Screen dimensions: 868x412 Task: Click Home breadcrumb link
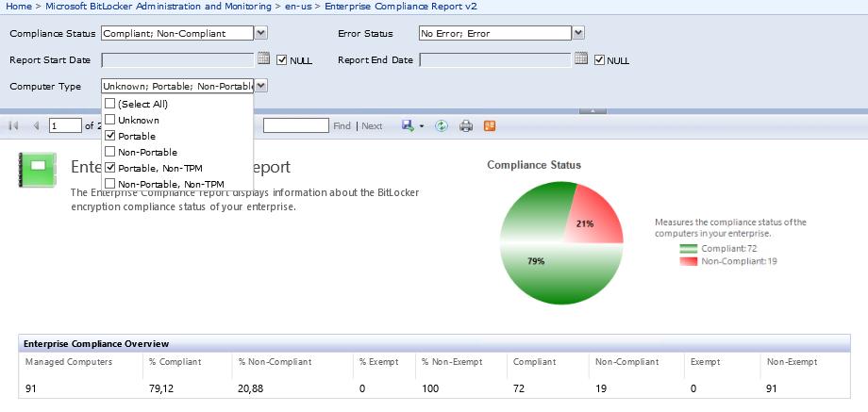18,7
